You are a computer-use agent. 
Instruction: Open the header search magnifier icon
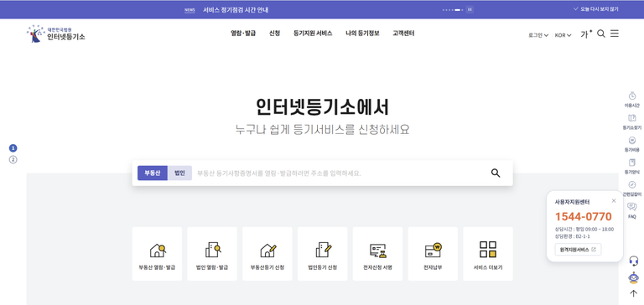pyautogui.click(x=601, y=34)
